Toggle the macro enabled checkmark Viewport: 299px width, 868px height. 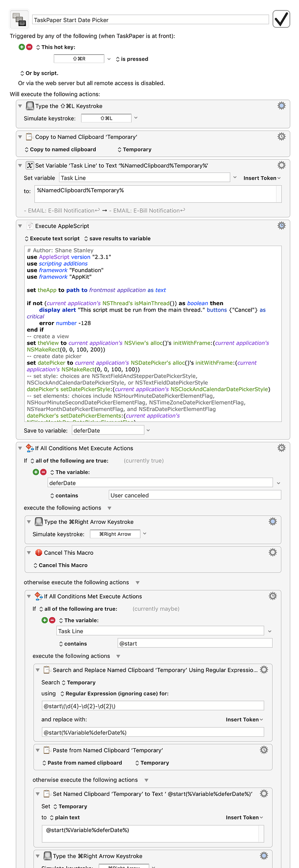pyautogui.click(x=281, y=19)
